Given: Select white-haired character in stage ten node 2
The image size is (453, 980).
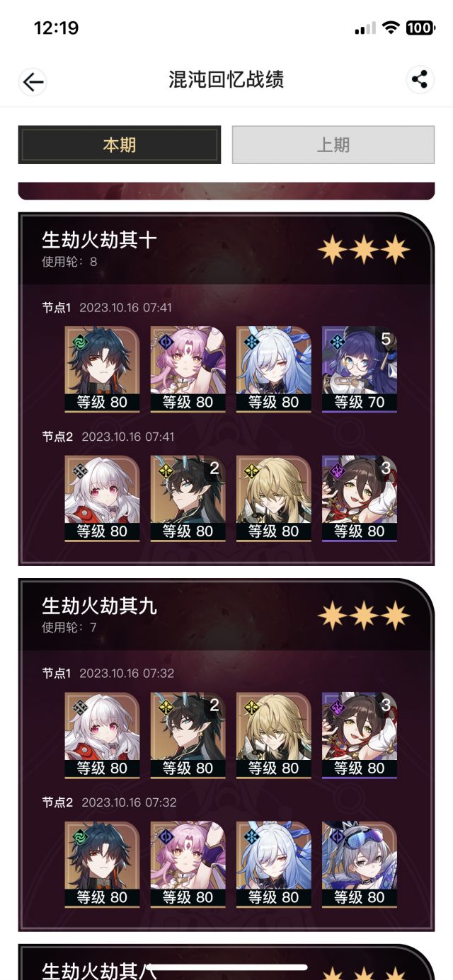Looking at the screenshot, I should coord(102,498).
